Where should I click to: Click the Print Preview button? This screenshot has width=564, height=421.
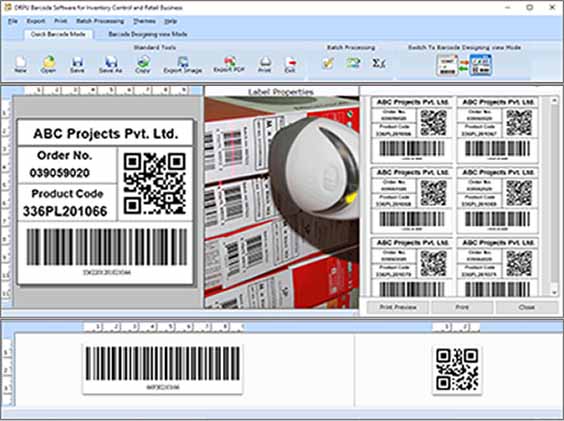click(x=398, y=307)
